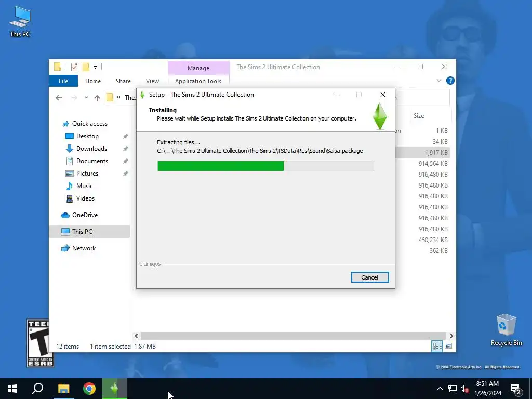Open the Windows Start menu

tap(12, 389)
